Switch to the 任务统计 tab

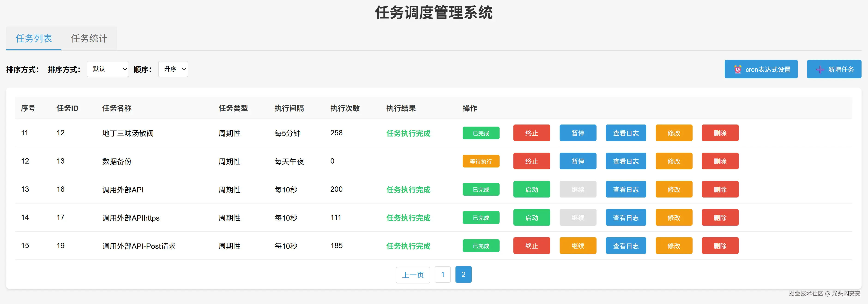pyautogui.click(x=89, y=38)
